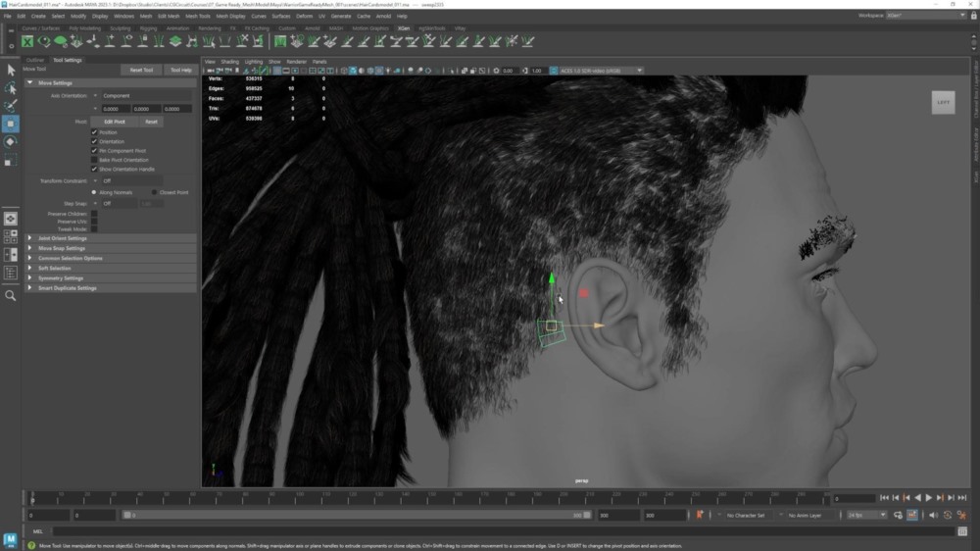Enable Bake Pivot Orientation checkbox
The width and height of the screenshot is (980, 551).
click(x=94, y=160)
